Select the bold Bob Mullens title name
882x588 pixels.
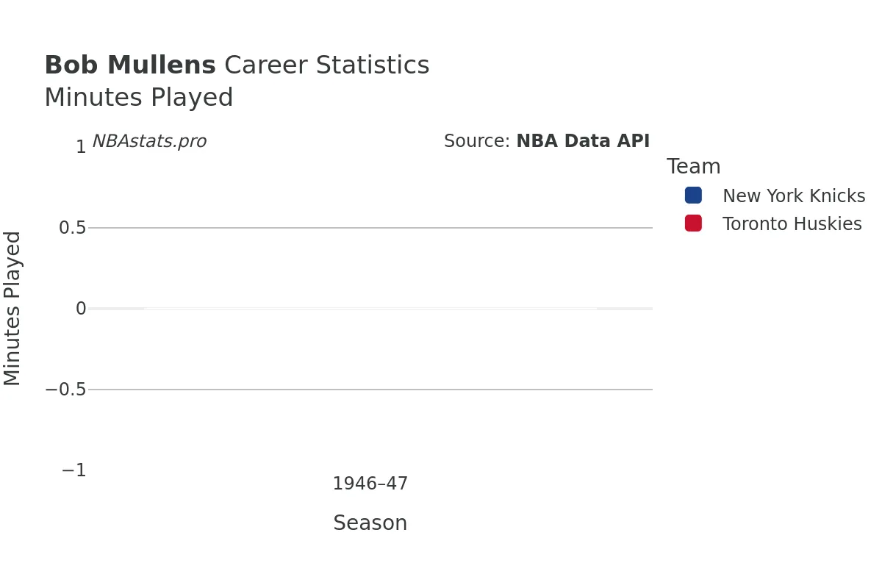130,65
